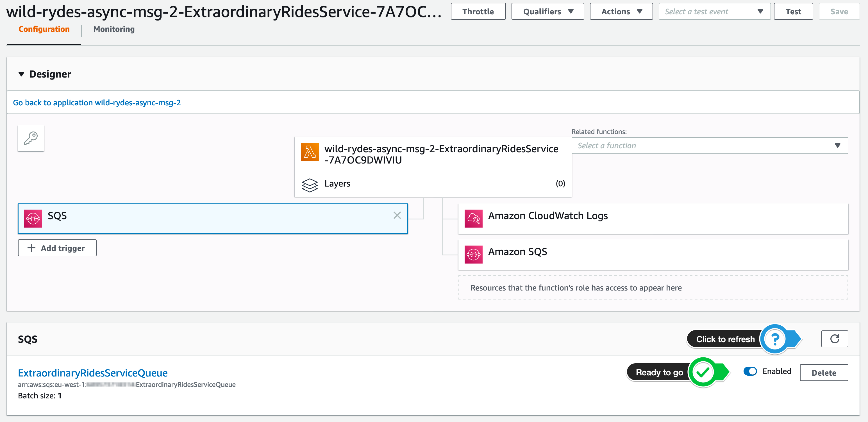
Task: Open the Related functions select dropdown
Action: pos(710,146)
